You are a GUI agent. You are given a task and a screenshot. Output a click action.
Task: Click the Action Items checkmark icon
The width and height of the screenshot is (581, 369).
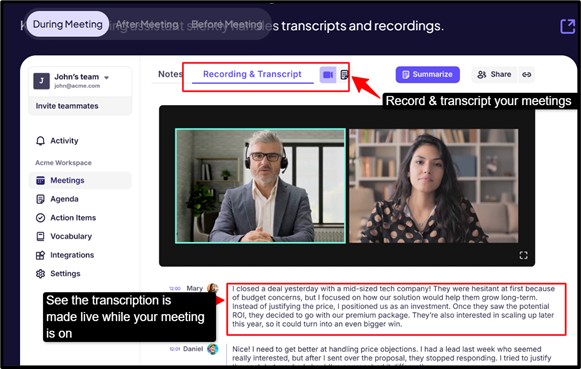[x=40, y=218]
